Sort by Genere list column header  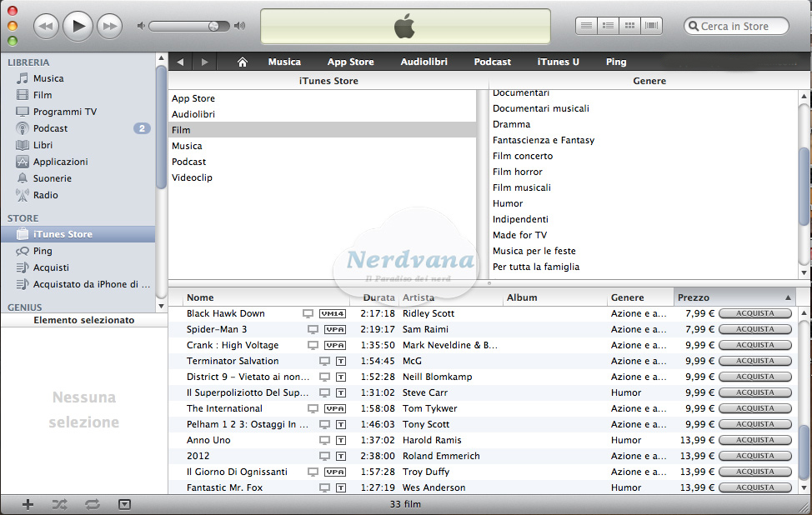640,297
